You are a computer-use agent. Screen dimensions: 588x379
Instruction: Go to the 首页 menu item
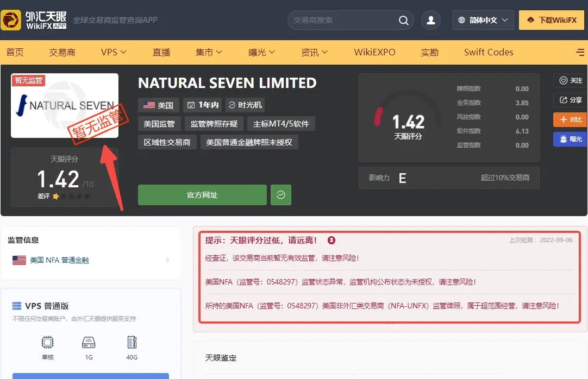(x=15, y=52)
